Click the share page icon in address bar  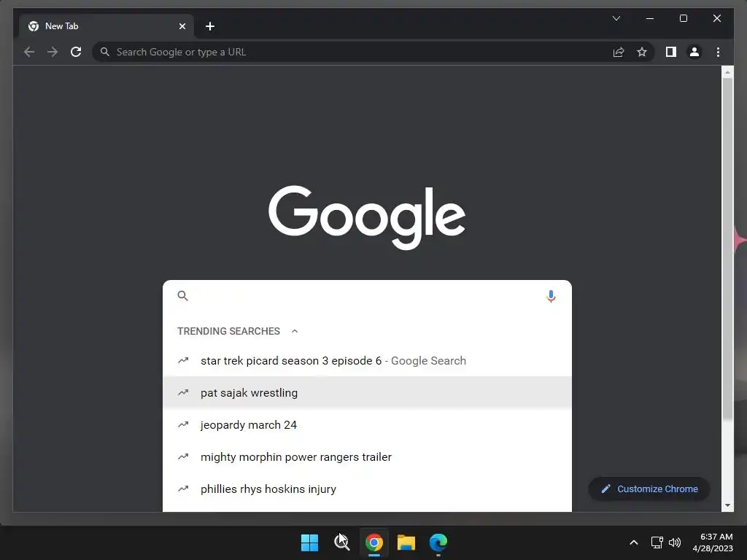pos(619,52)
